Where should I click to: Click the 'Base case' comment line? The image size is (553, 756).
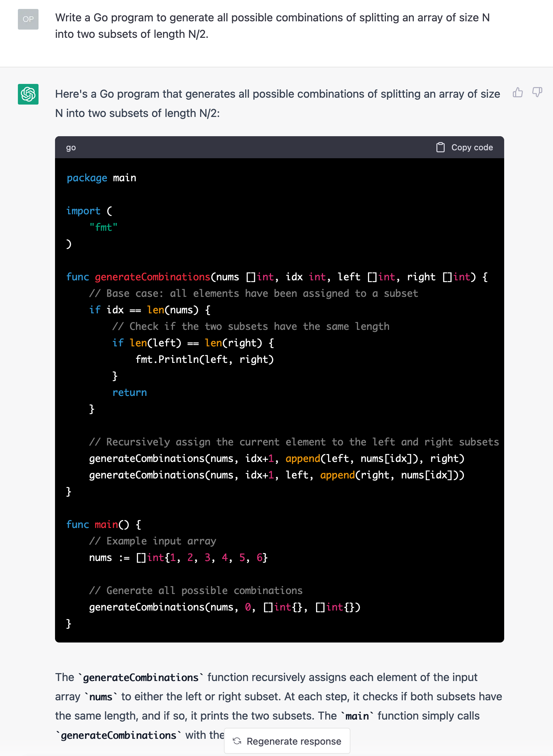(253, 293)
